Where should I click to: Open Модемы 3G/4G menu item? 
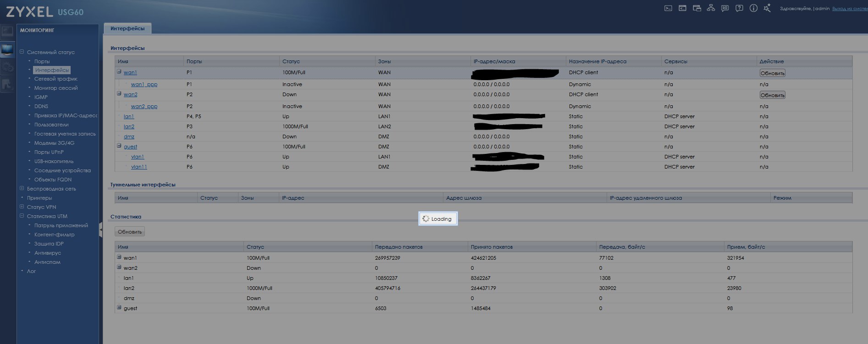(54, 143)
